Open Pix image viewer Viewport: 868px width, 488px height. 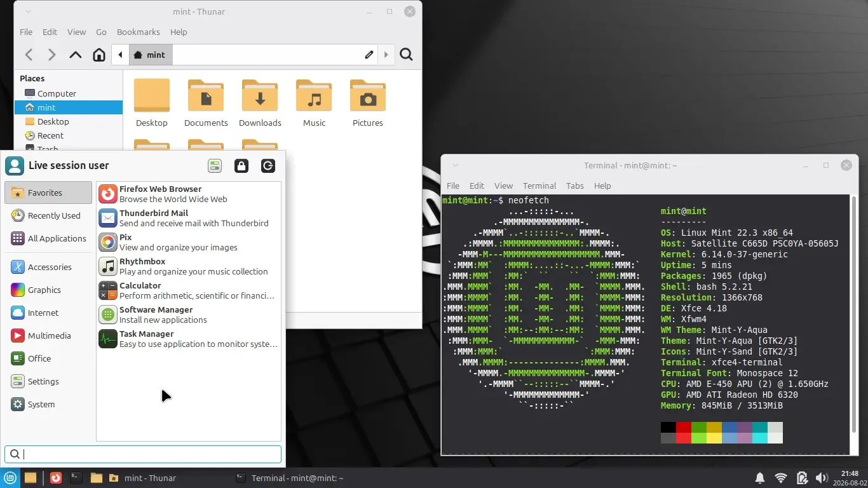[x=189, y=242]
